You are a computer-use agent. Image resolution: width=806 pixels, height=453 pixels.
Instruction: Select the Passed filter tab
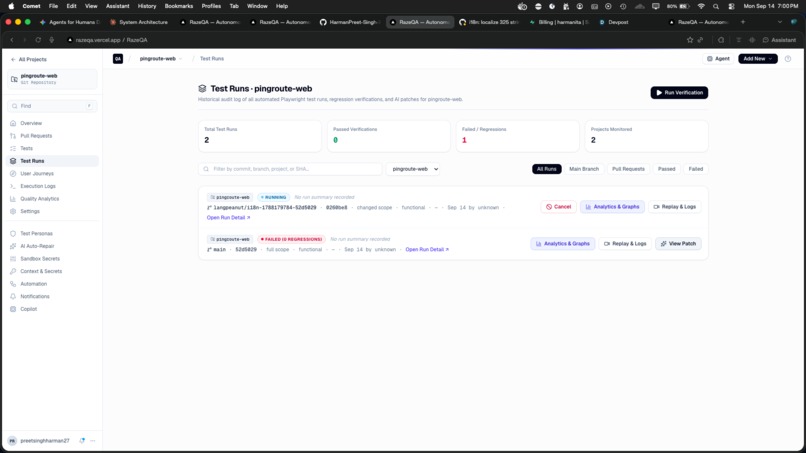click(x=667, y=169)
